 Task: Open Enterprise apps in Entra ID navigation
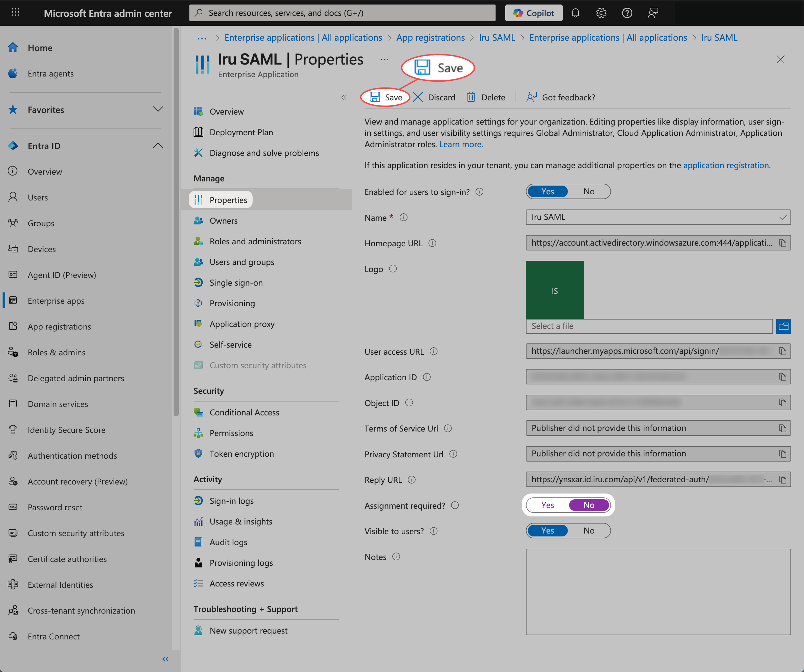56,301
